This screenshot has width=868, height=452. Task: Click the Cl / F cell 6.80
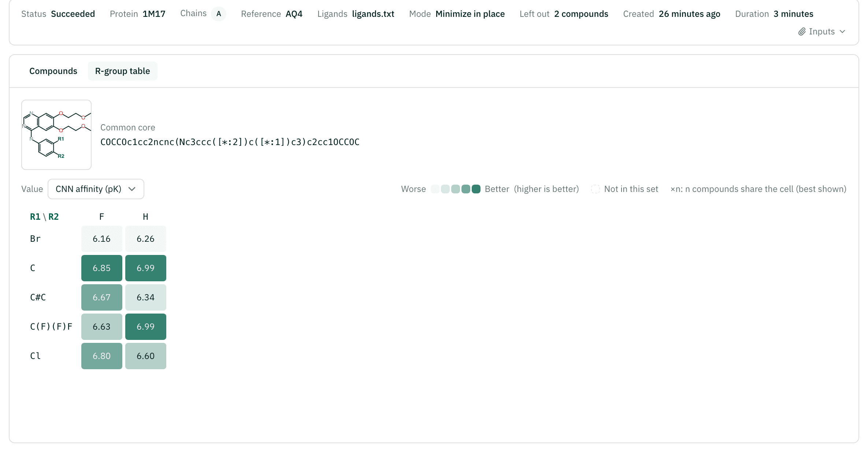pyautogui.click(x=102, y=356)
